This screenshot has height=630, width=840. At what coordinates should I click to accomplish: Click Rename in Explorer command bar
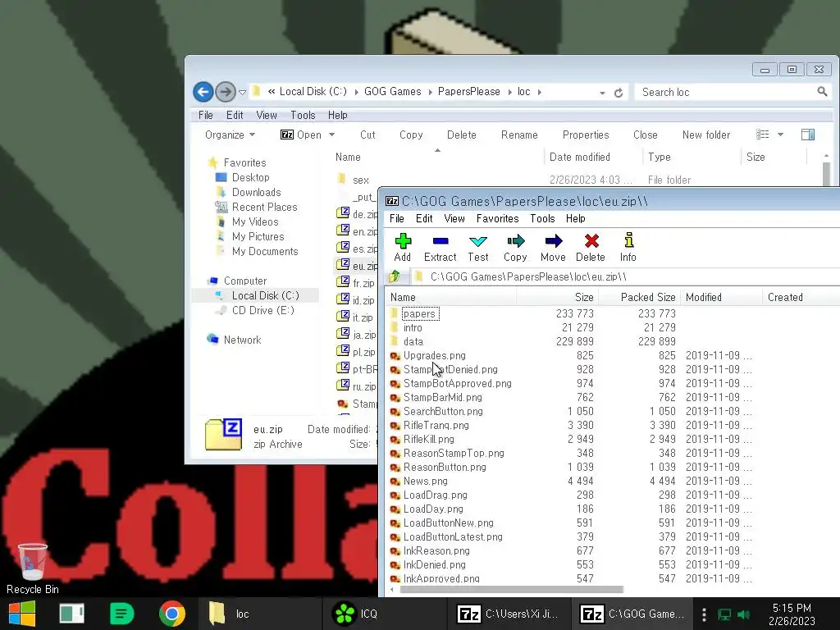pyautogui.click(x=519, y=135)
